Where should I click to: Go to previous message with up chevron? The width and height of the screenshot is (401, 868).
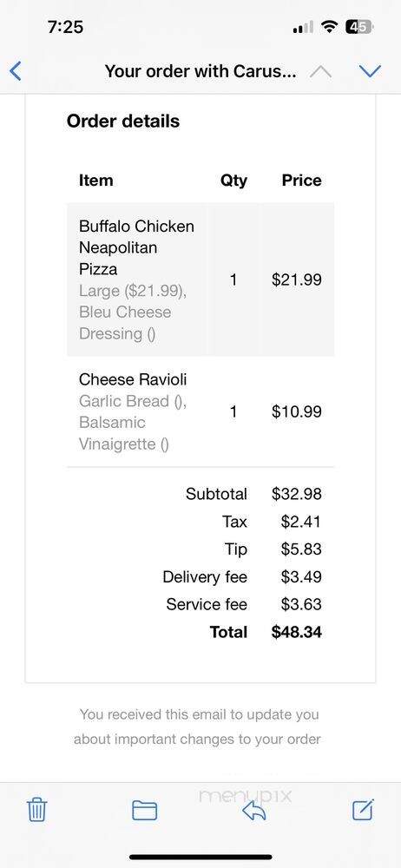click(x=320, y=72)
